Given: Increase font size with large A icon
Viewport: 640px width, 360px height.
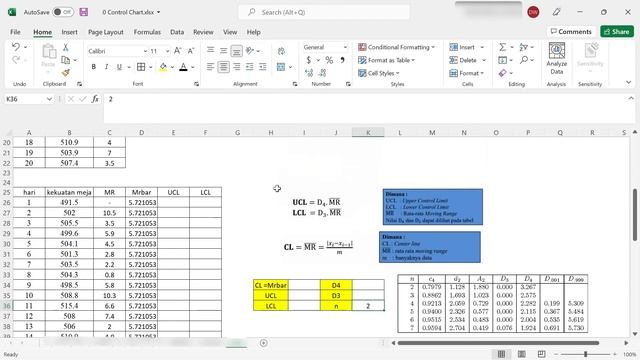Looking at the screenshot, I should coord(178,51).
